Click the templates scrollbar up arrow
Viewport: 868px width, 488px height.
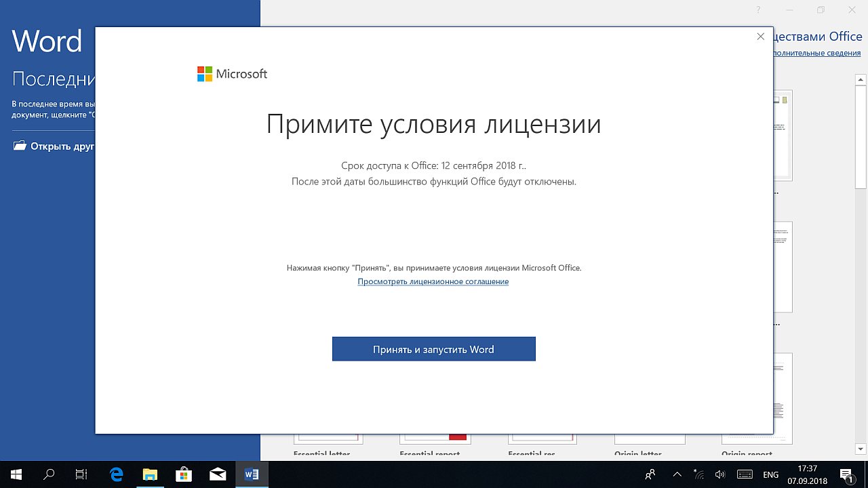click(x=860, y=80)
